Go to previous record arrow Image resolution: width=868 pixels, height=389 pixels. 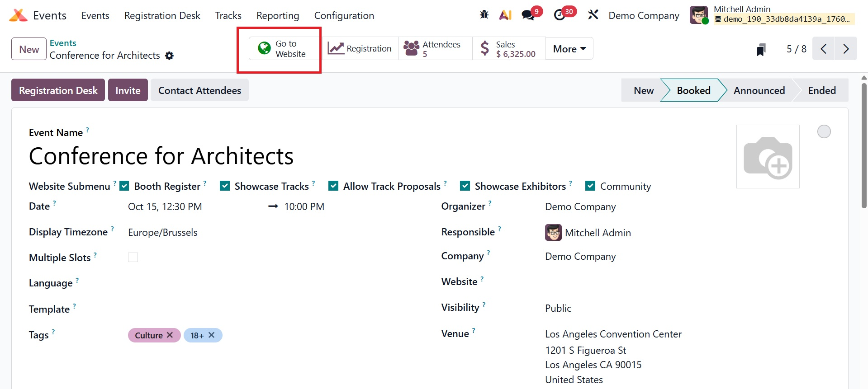(x=824, y=49)
